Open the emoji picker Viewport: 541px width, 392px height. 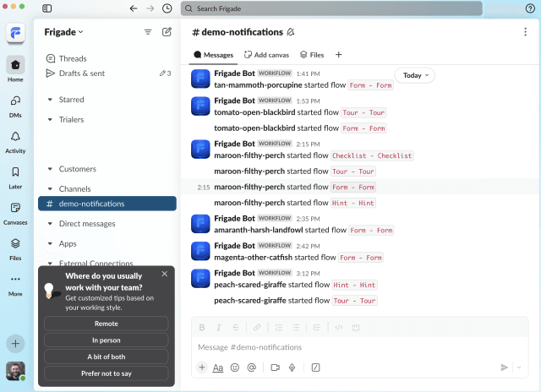pyautogui.click(x=235, y=367)
